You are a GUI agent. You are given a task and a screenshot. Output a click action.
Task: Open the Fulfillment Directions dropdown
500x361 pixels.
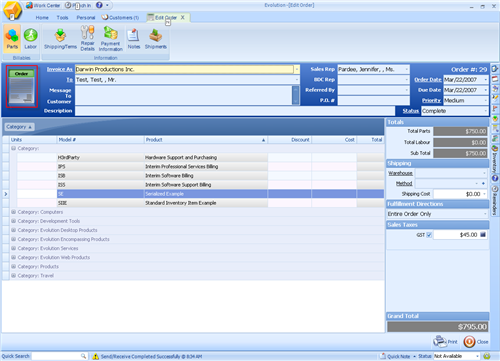(485, 214)
